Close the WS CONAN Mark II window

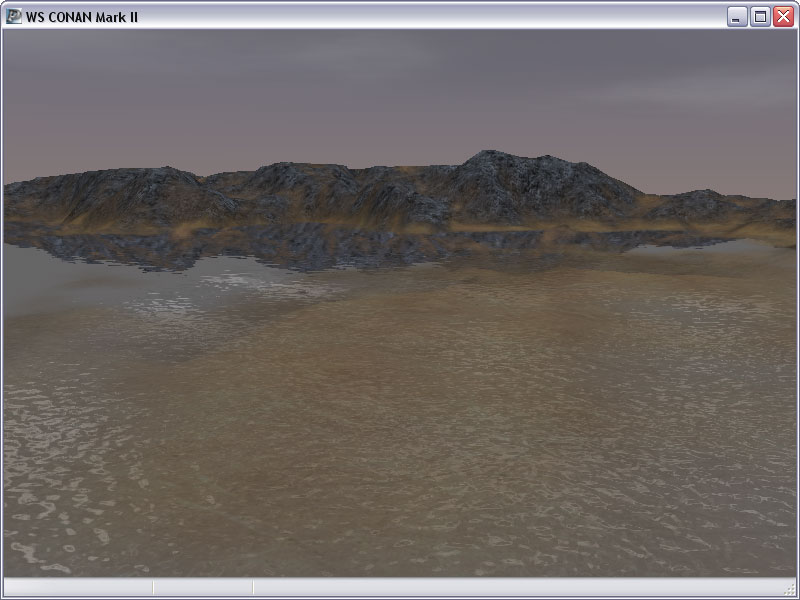[x=782, y=16]
